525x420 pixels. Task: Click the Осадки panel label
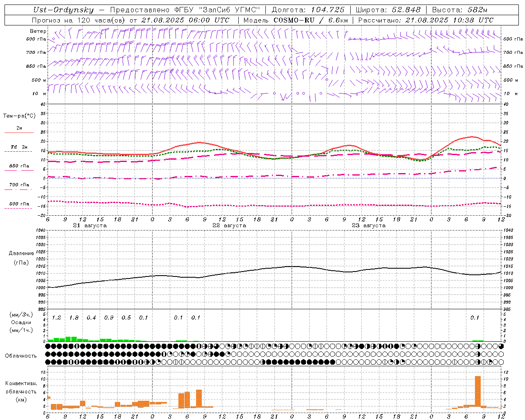pos(21,322)
